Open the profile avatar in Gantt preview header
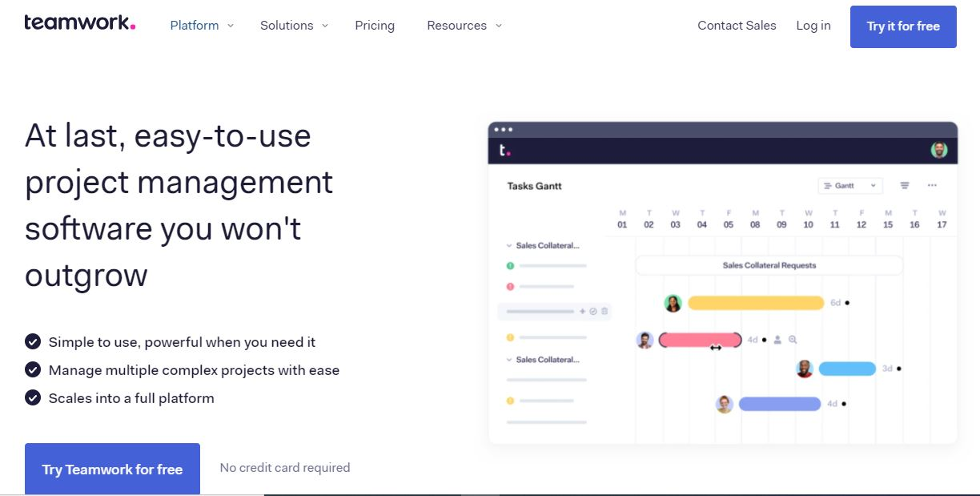The height and width of the screenshot is (496, 980). click(939, 150)
